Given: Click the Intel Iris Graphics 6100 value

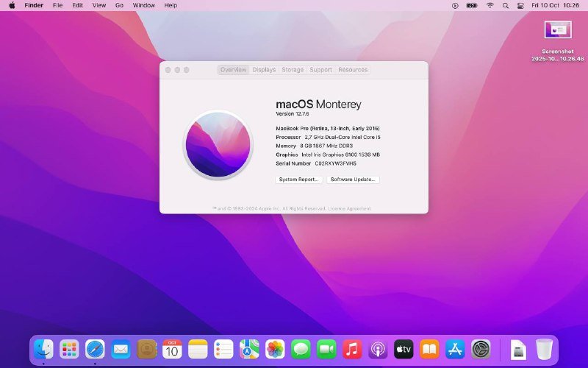Looking at the screenshot, I should (340, 155).
